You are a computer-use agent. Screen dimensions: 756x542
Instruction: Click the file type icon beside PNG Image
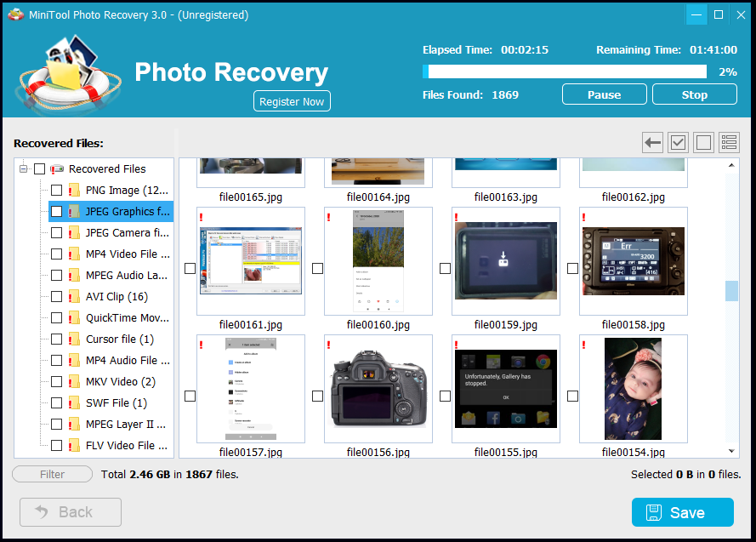[x=72, y=190]
